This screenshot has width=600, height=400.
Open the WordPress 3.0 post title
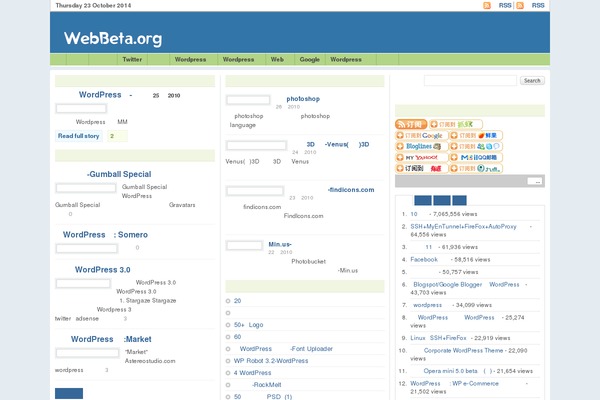pos(103,269)
